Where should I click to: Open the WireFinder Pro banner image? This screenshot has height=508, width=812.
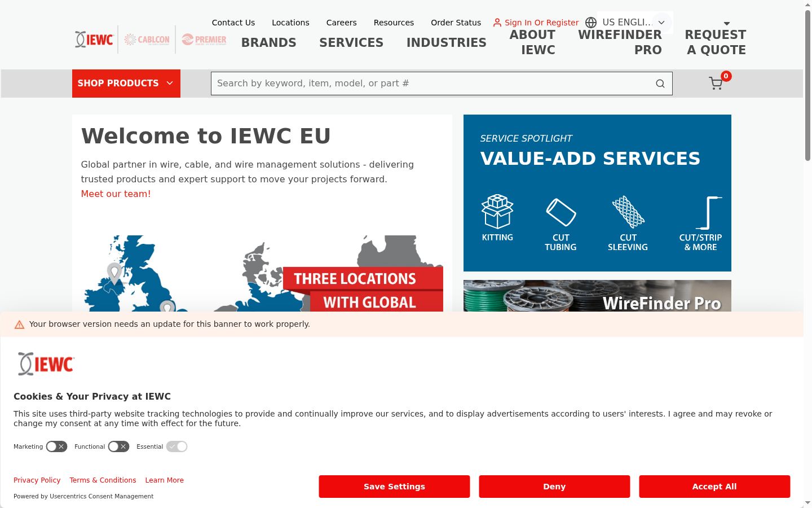(x=597, y=296)
